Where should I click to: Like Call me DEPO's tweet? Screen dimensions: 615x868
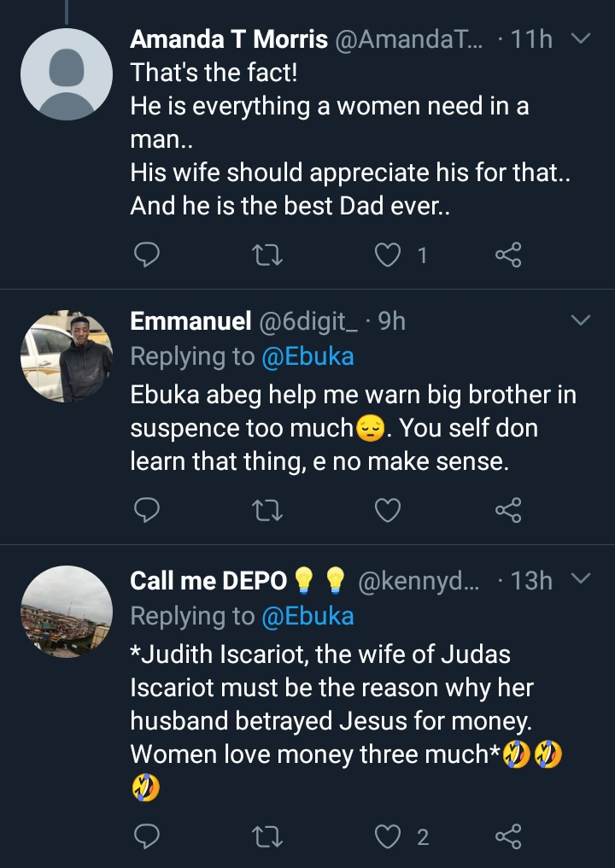pyautogui.click(x=389, y=837)
